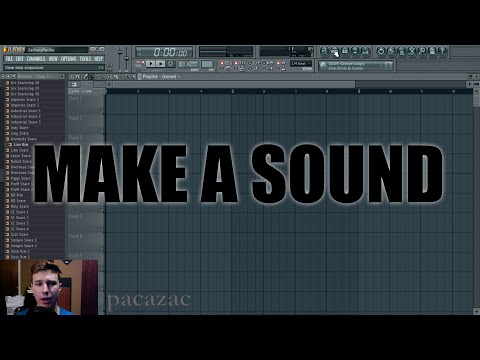Viewport: 480px width, 360px height.
Task: Click the floppy-disk save icon
Action: coord(402,51)
